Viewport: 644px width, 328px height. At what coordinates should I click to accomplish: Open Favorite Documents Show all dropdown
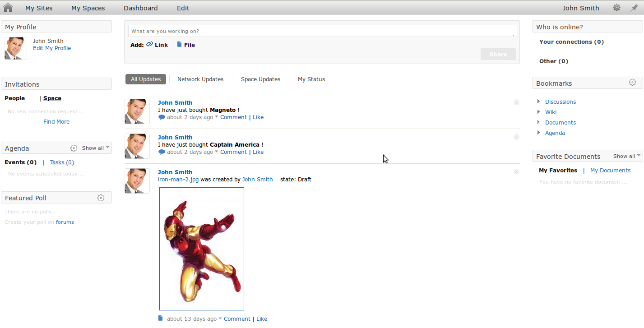click(627, 156)
